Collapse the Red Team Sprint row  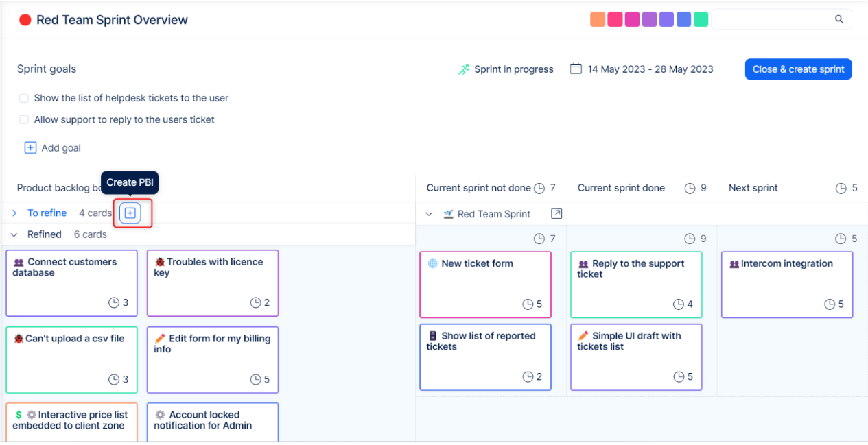click(429, 214)
